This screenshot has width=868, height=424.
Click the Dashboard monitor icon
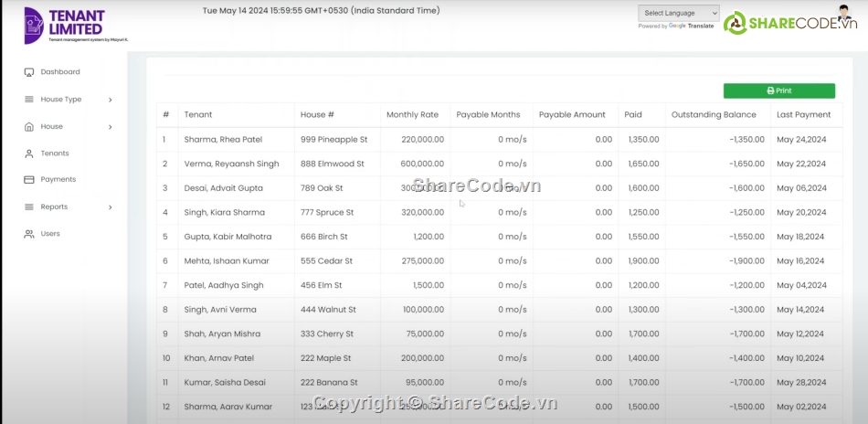pos(29,72)
